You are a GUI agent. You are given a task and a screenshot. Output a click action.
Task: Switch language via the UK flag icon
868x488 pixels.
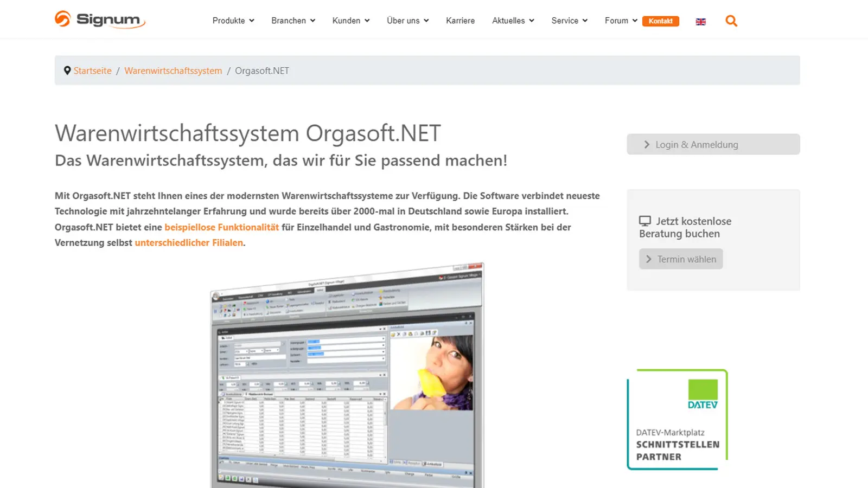point(701,22)
